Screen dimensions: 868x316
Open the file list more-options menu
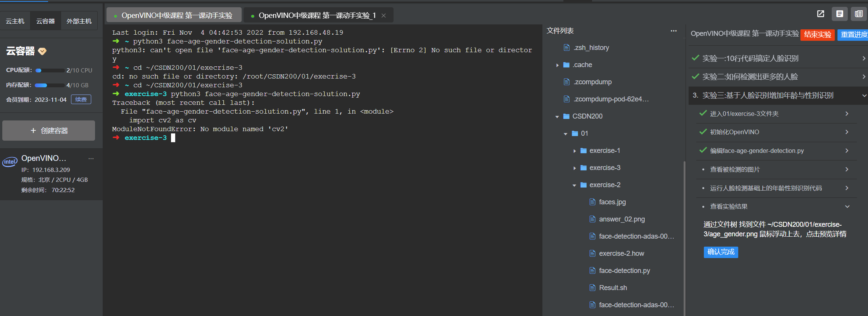673,31
